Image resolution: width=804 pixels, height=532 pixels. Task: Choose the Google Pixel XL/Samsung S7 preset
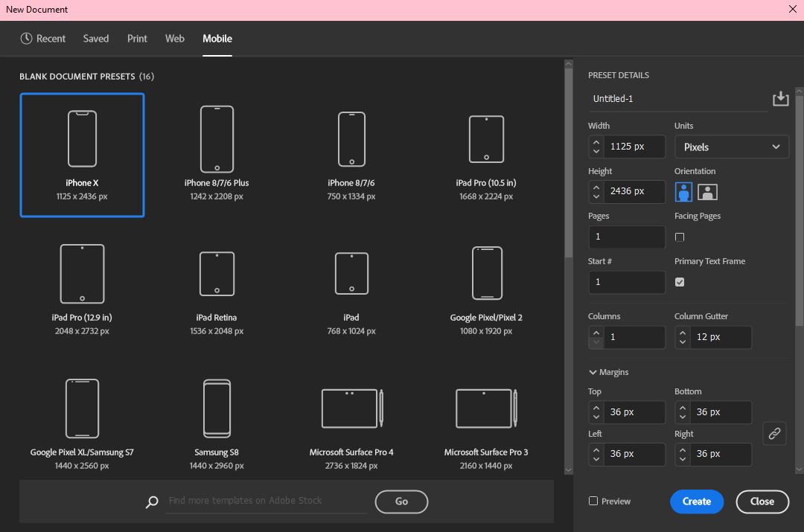82,423
